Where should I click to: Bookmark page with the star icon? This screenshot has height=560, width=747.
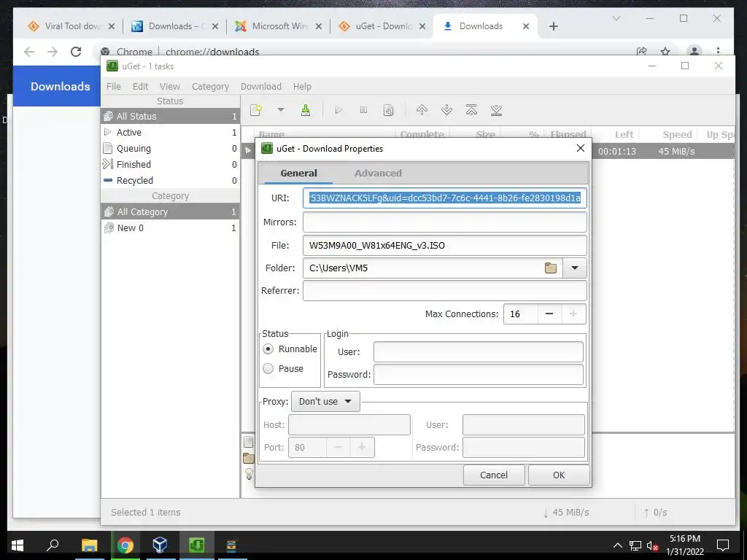coord(665,51)
